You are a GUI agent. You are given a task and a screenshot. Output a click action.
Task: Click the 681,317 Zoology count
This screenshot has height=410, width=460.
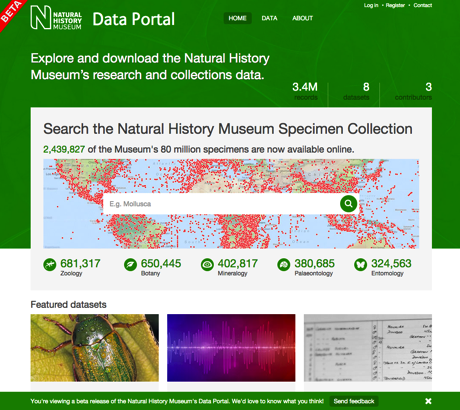(80, 263)
